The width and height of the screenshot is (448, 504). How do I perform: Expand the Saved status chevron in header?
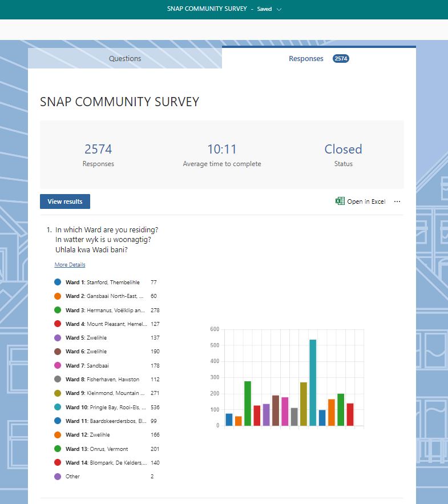[x=279, y=9]
